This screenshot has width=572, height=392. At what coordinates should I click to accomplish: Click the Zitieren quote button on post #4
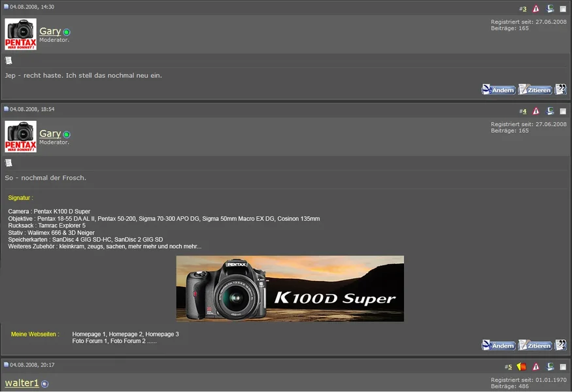pyautogui.click(x=535, y=345)
